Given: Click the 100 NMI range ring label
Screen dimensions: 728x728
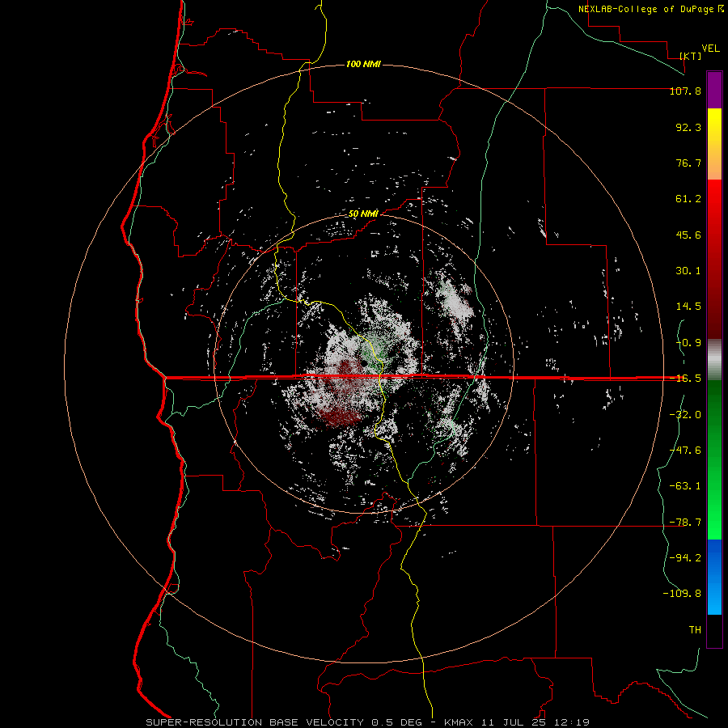Looking at the screenshot, I should click(x=363, y=64).
